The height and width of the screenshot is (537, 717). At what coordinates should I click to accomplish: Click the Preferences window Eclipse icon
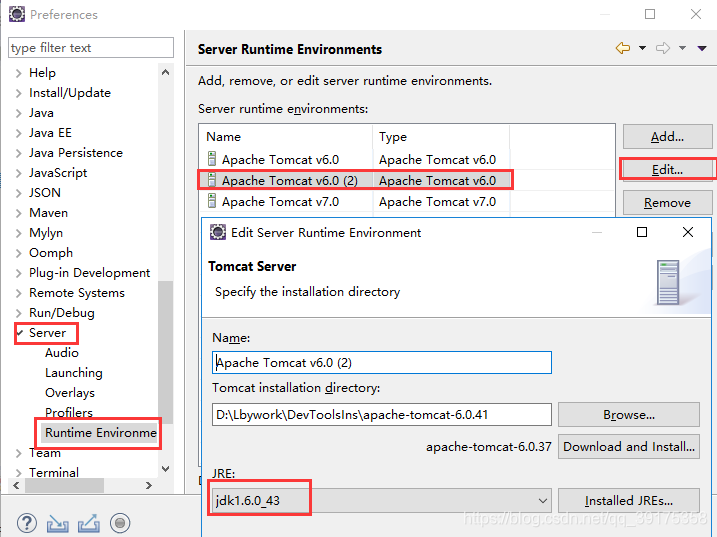click(17, 14)
